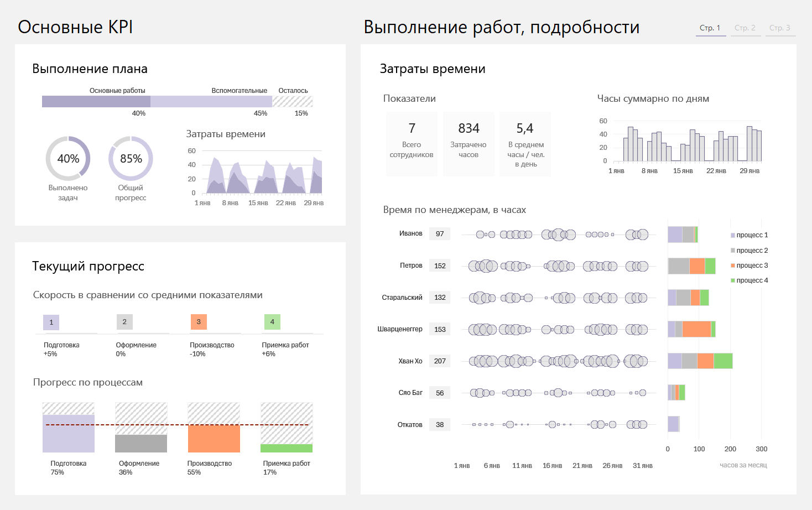Click the number 1 badge for Подготовка
Screen dimensions: 812x510
(51, 322)
